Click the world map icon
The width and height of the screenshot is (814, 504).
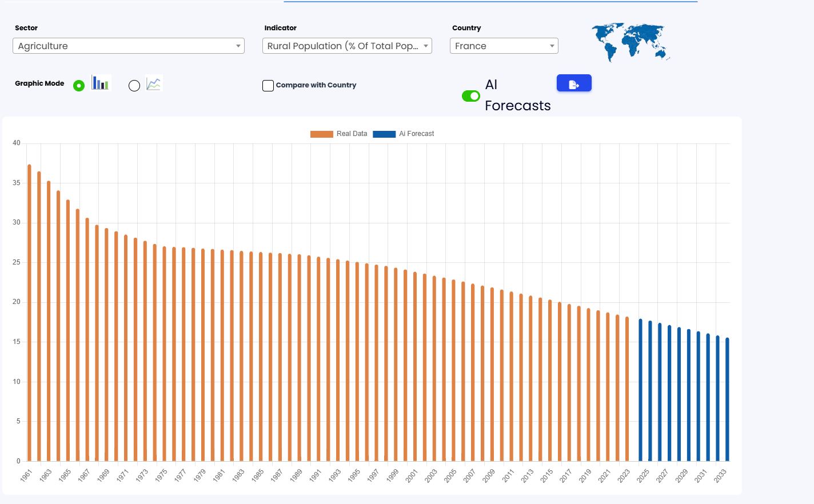[x=630, y=42]
